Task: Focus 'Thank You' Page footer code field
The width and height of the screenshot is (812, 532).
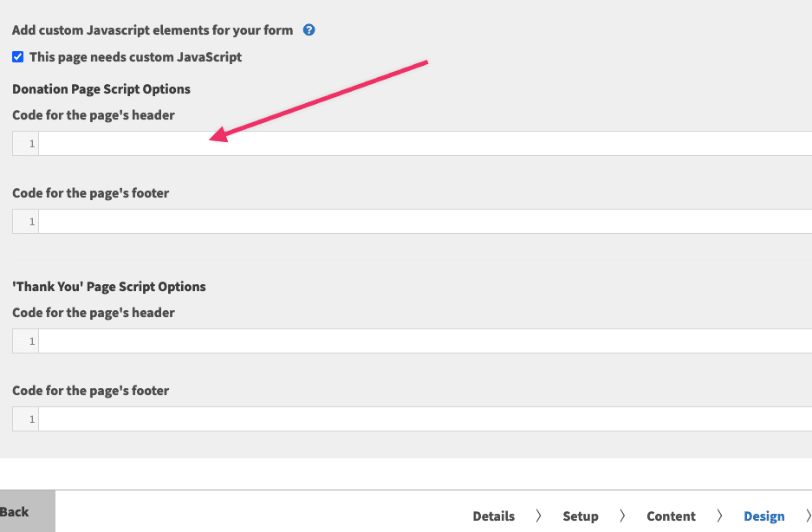Action: tap(425, 419)
